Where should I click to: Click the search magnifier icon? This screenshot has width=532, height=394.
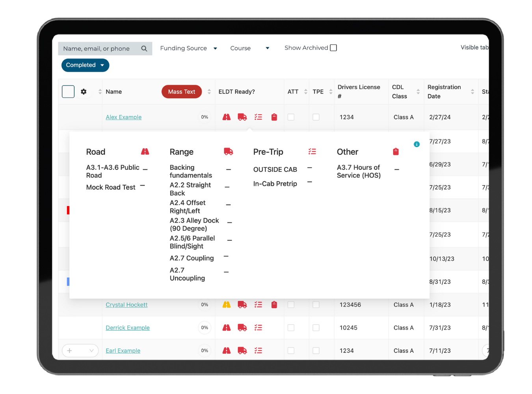click(144, 48)
